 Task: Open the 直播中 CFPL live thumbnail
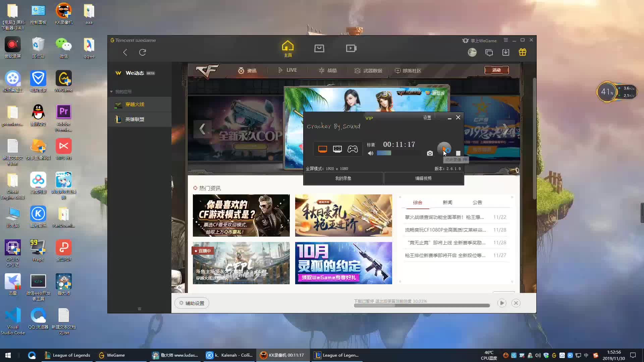coord(241,263)
